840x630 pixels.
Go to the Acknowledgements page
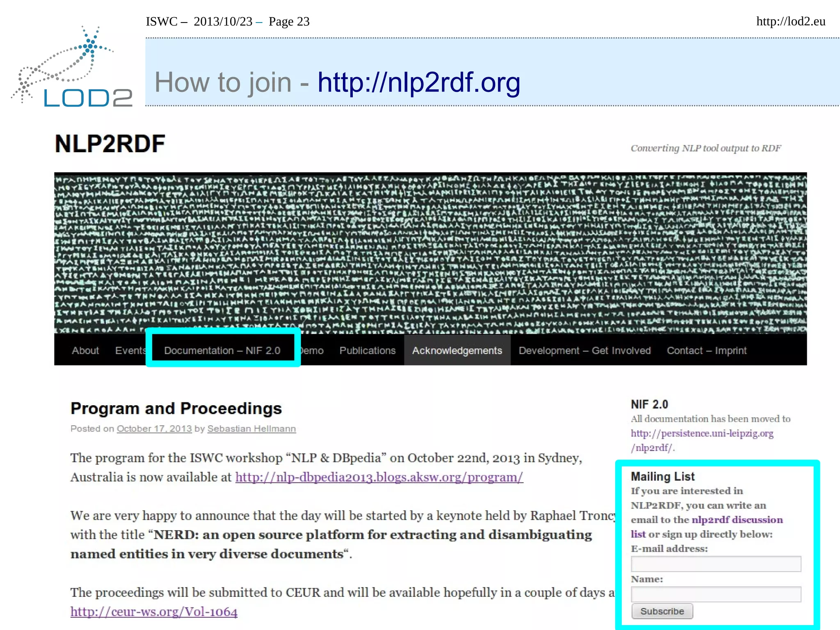[457, 351]
